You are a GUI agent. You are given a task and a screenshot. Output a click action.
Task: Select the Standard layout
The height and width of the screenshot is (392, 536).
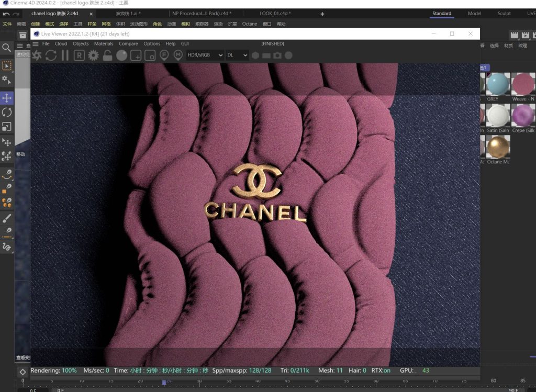click(442, 14)
